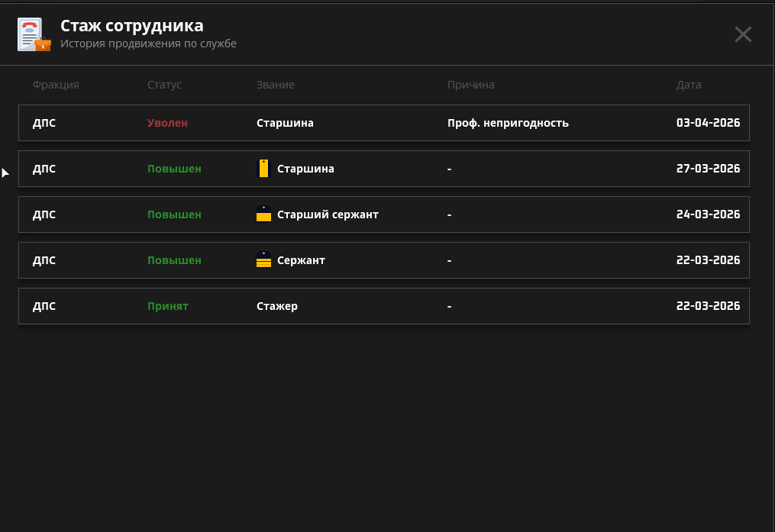Image resolution: width=775 pixels, height=532 pixels.
Task: Close the Стаж сотрудника window
Action: pyautogui.click(x=743, y=34)
